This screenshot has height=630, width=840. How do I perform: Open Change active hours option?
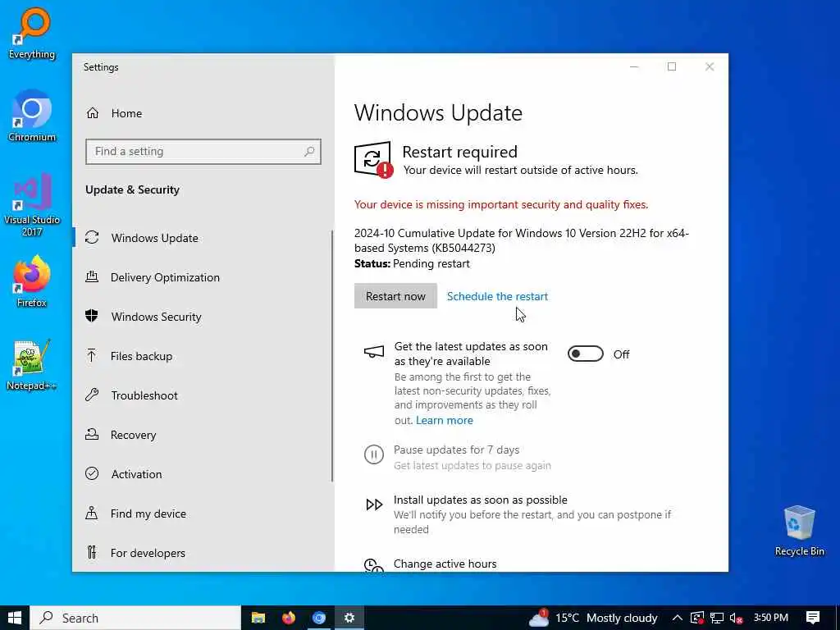point(445,564)
